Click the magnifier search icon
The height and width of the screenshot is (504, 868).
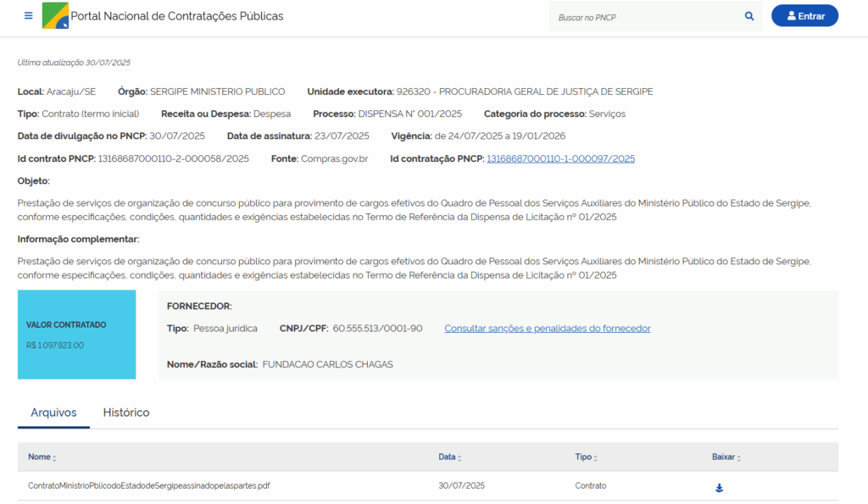(749, 16)
